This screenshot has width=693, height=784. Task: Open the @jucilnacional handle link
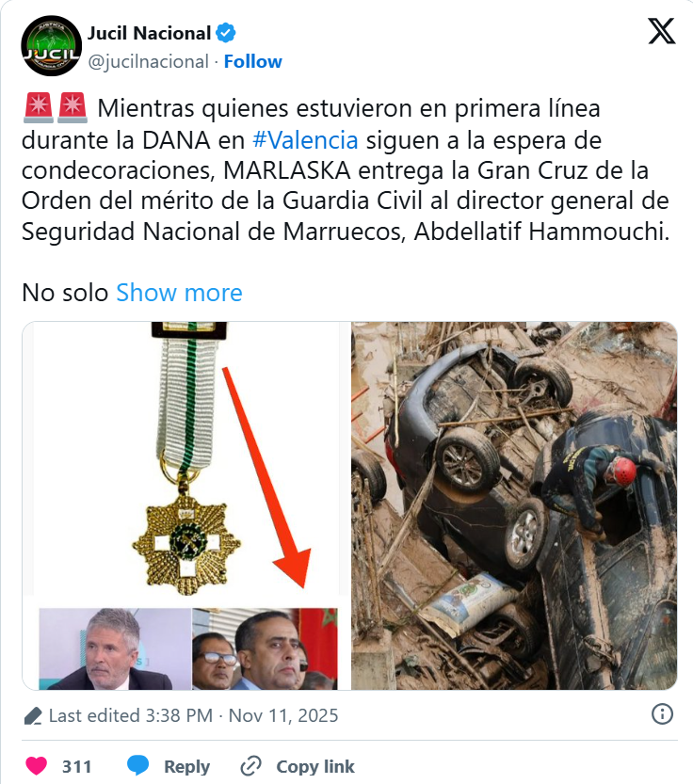click(148, 61)
